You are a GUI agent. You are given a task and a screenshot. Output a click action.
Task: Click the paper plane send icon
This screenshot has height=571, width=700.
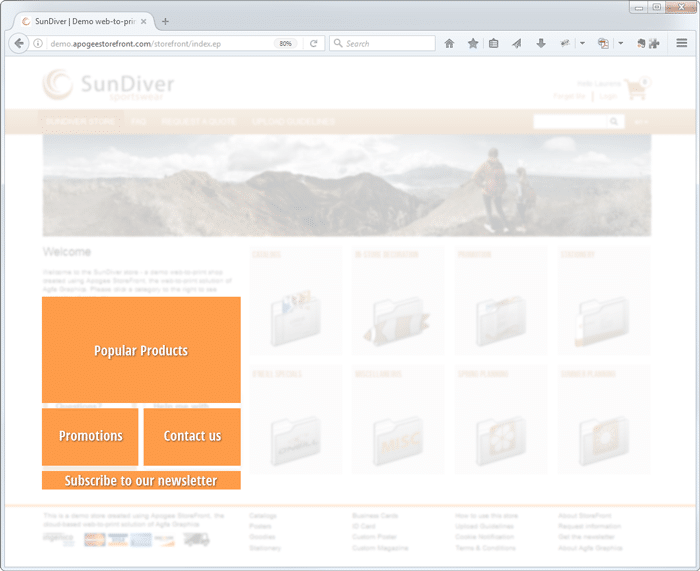[x=517, y=43]
